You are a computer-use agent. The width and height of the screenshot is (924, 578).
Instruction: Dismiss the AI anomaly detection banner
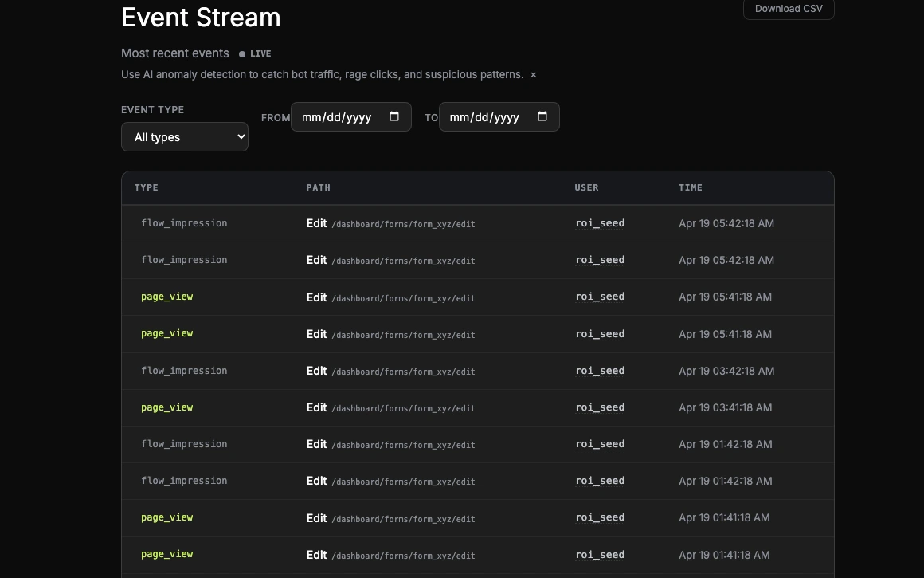click(x=534, y=75)
